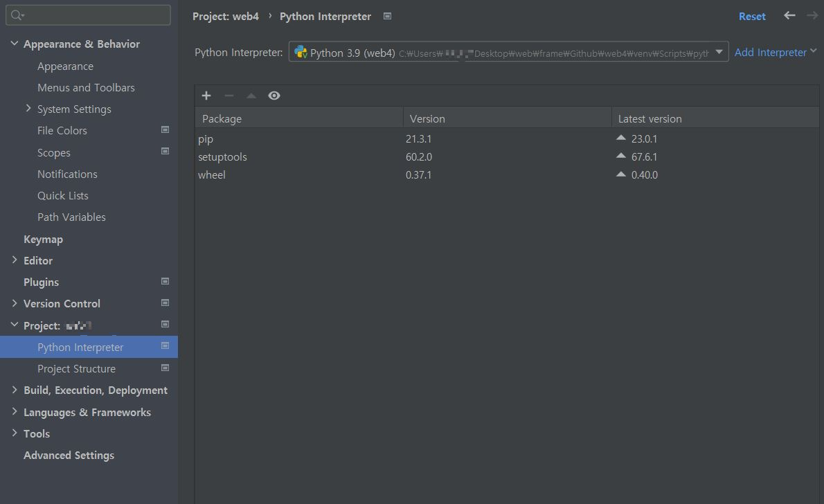The height and width of the screenshot is (504, 824).
Task: Click project-level icon next to Scopes
Action: (x=165, y=152)
